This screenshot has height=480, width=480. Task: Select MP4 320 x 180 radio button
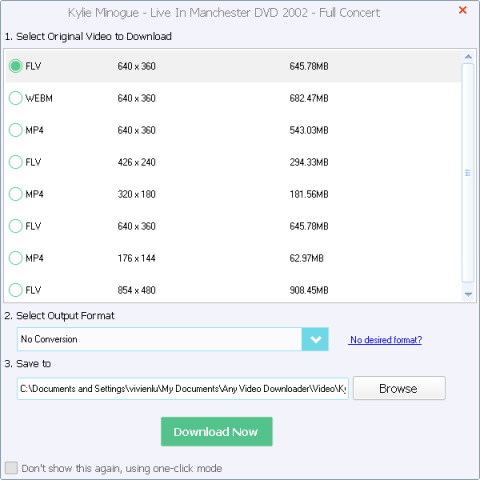coord(15,194)
